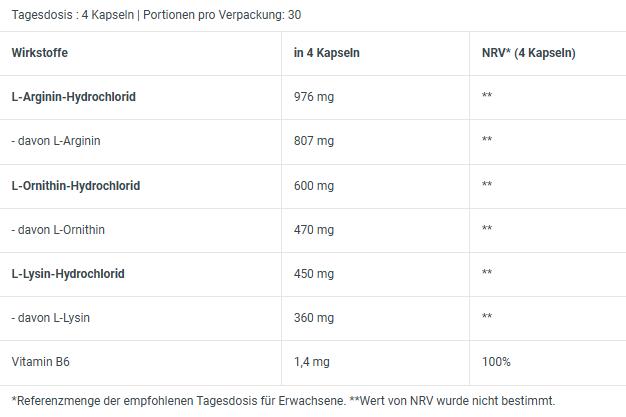Select the 'davon L-Lysin' row label
This screenshot has height=417, width=626.
point(51,317)
